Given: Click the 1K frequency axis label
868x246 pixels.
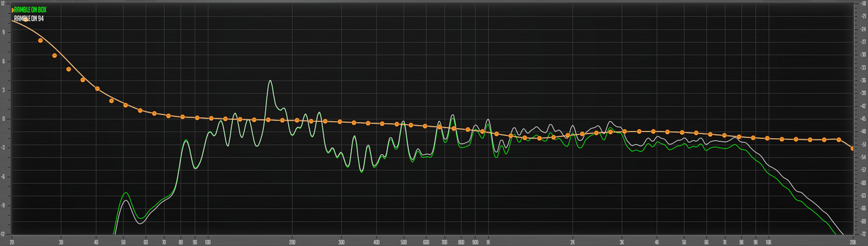Looking at the screenshot, I should coord(488,241).
